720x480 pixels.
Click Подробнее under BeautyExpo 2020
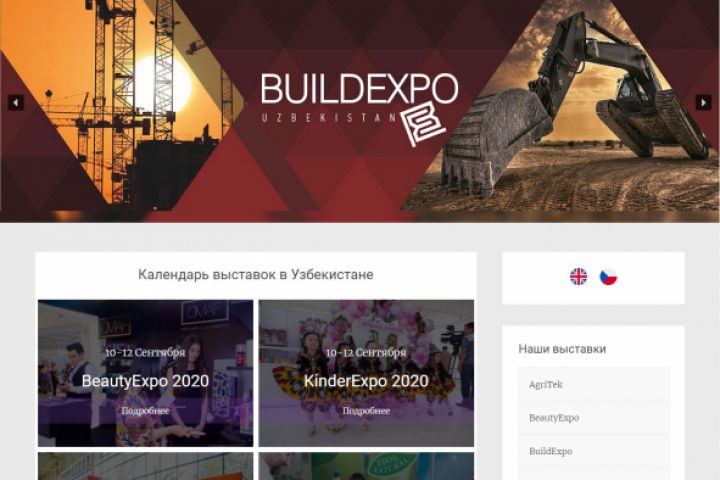tap(145, 411)
